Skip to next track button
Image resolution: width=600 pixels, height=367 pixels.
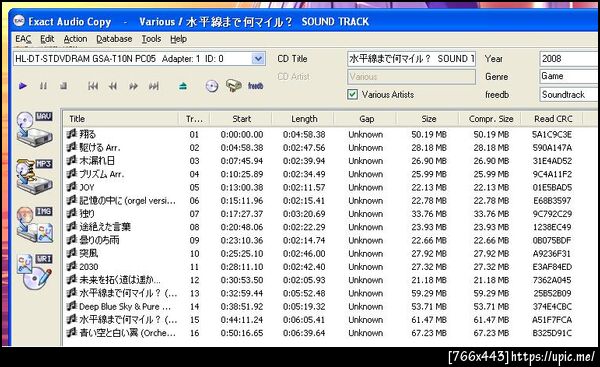[154, 86]
